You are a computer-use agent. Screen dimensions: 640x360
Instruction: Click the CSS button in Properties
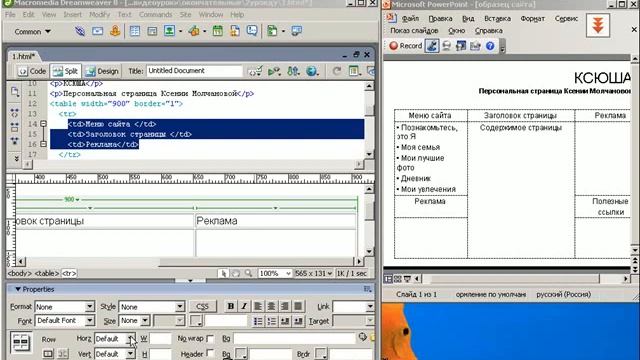(x=202, y=307)
